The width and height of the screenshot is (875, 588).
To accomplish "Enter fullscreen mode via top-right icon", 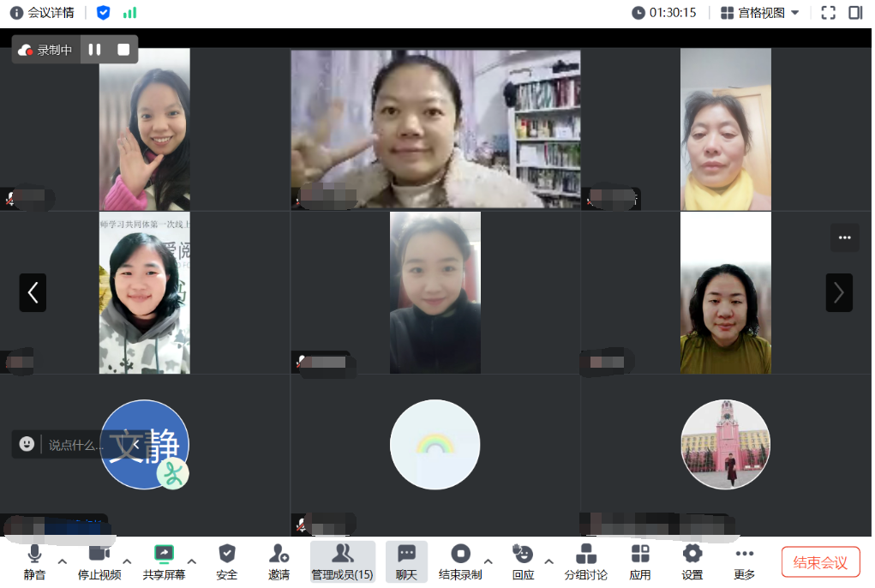I will [x=828, y=13].
